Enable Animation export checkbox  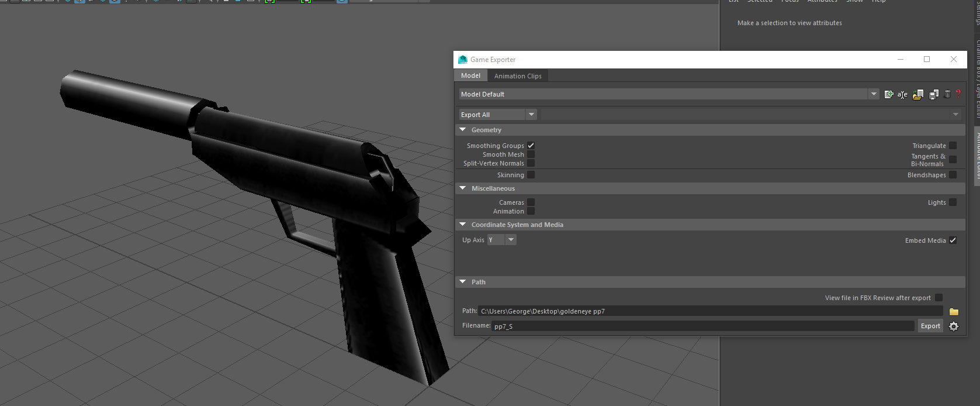(531, 211)
